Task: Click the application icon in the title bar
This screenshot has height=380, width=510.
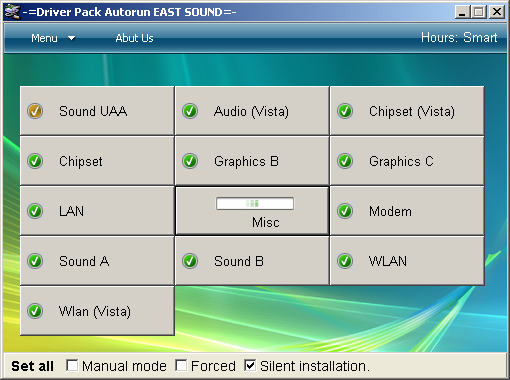Action: pos(12,12)
